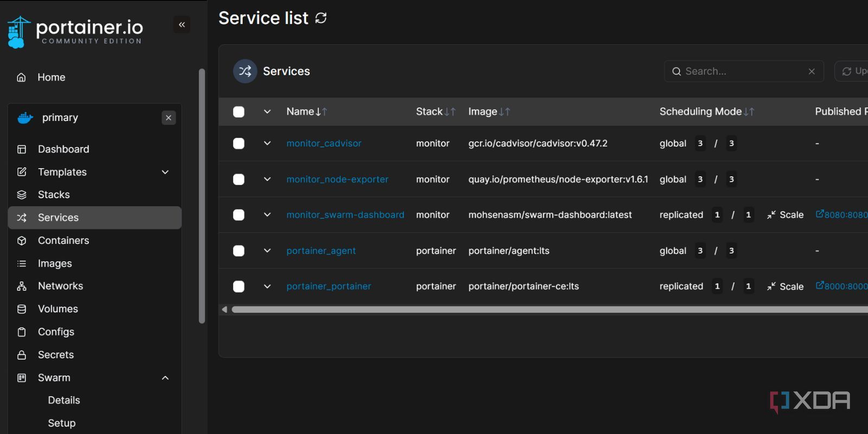Screen dimensions: 868x434
Task: Click the Configs clipboard icon
Action: click(22, 332)
